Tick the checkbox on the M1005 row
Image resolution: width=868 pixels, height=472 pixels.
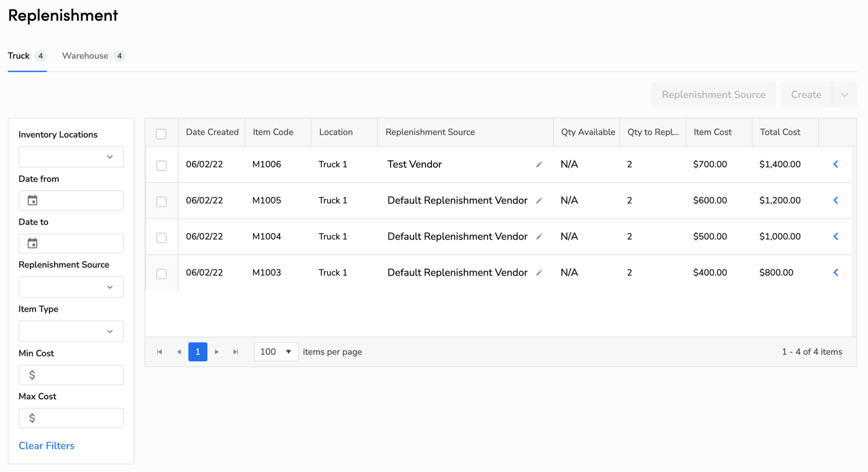[162, 200]
